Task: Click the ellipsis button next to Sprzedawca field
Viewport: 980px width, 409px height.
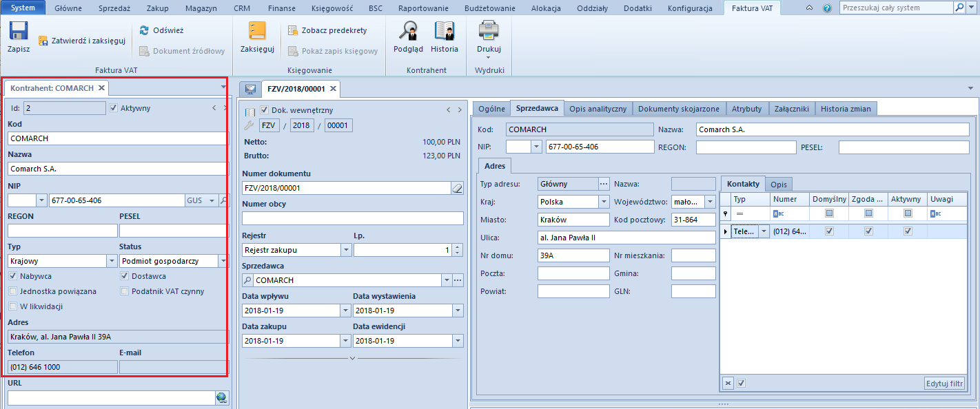Action: 458,280
